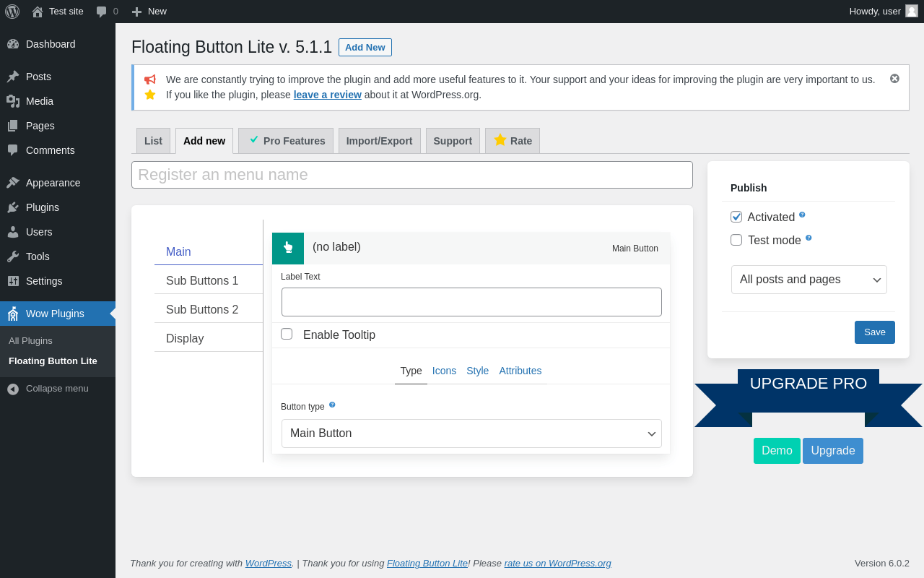The width and height of the screenshot is (924, 578).
Task: Check the Enable Tooltip checkbox
Action: coord(287,334)
